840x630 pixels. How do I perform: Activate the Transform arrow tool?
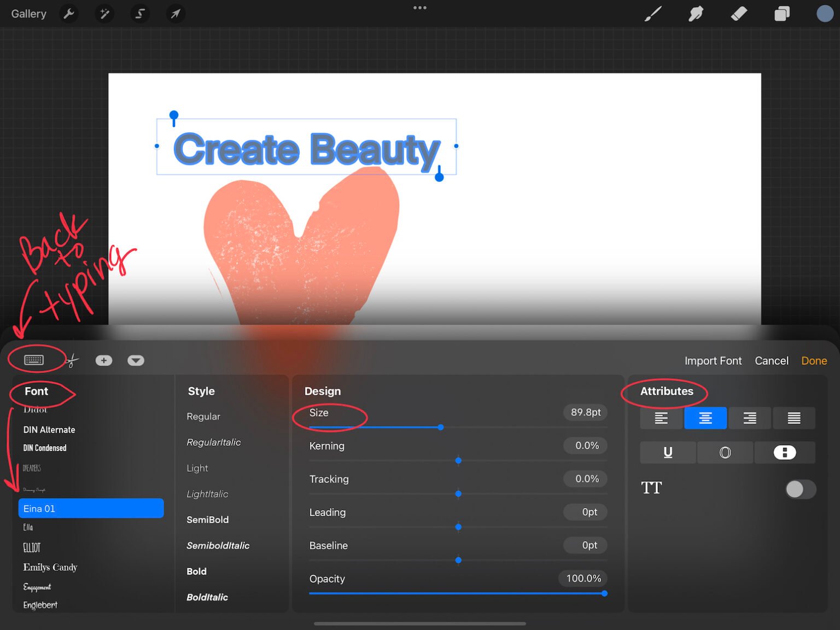click(x=176, y=14)
